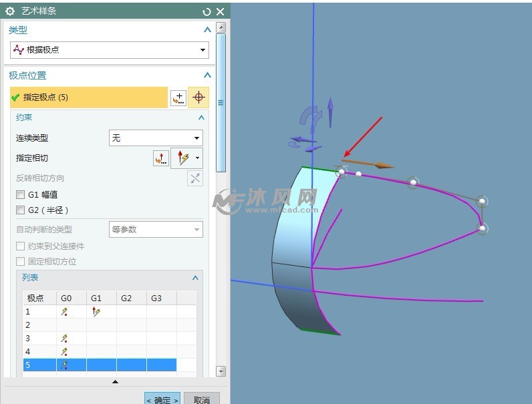The width and height of the screenshot is (532, 404).
Task: Select pole row 4 in the list
Action: pos(109,352)
